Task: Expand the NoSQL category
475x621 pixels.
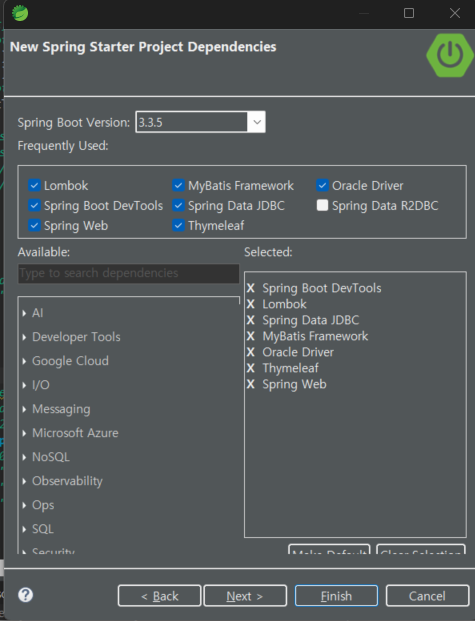Action: click(25, 457)
